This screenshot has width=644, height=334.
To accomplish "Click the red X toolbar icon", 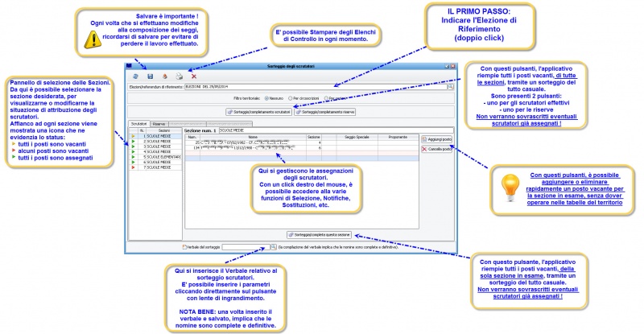I will click(x=194, y=76).
